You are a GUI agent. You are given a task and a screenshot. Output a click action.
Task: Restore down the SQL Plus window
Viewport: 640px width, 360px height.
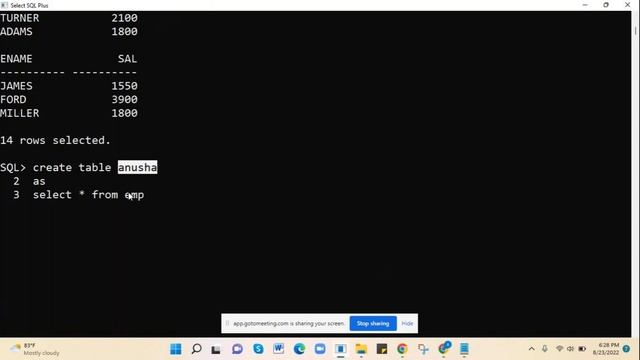pos(606,5)
